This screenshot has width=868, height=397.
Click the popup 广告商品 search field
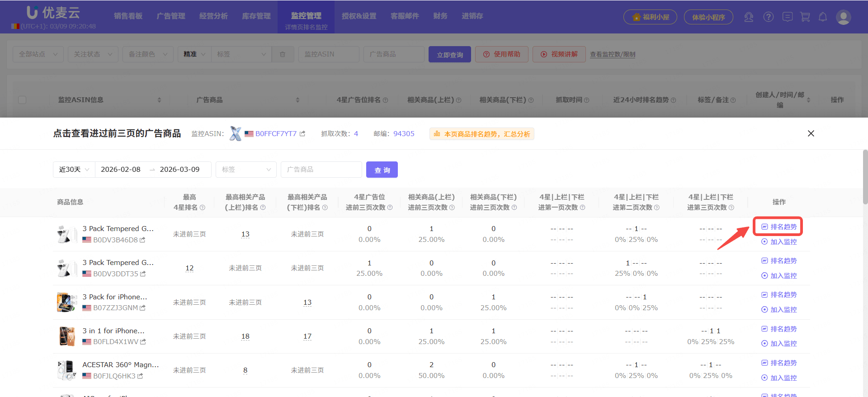(321, 170)
